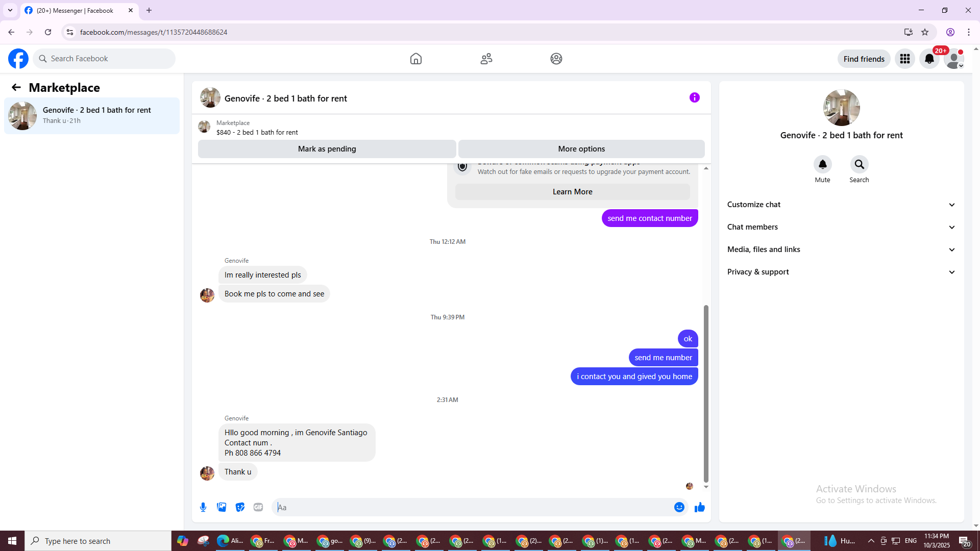
Task: Open listing thumbnail in chat header
Action: pyautogui.click(x=210, y=97)
